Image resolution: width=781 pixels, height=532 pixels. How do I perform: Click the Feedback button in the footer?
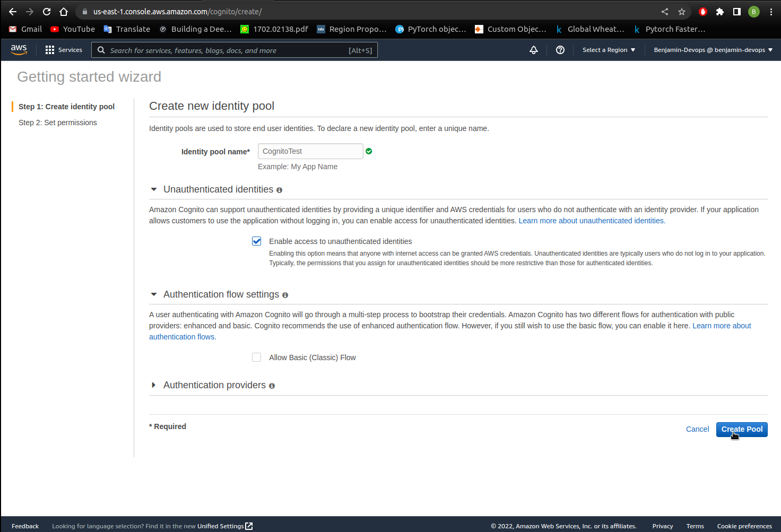(x=25, y=526)
